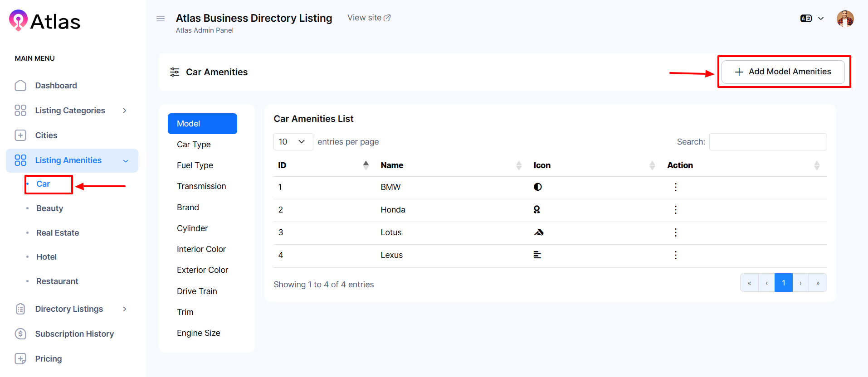Go to the last page of pagination

click(818, 283)
